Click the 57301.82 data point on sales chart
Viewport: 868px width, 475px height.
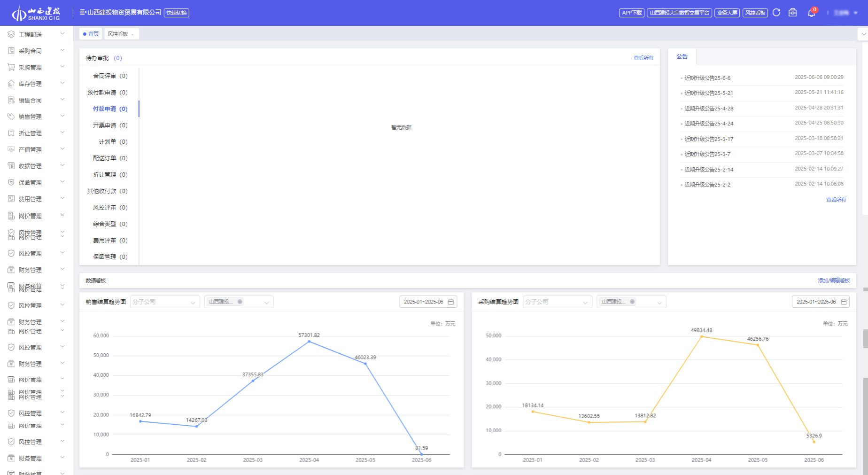[309, 342]
